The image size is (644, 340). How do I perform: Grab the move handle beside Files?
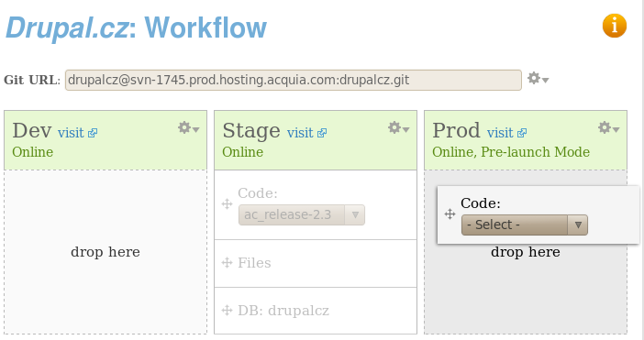point(228,262)
